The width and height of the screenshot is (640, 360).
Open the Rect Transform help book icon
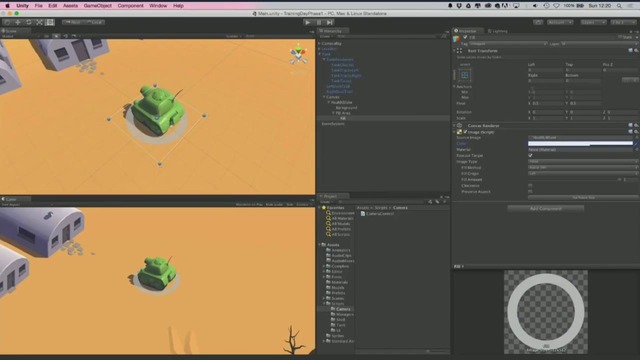click(631, 51)
